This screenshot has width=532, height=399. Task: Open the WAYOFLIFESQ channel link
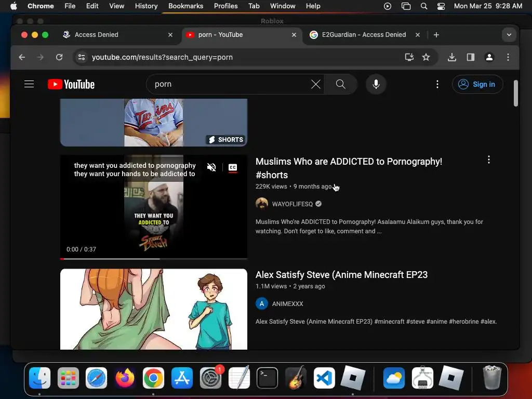coord(292,204)
